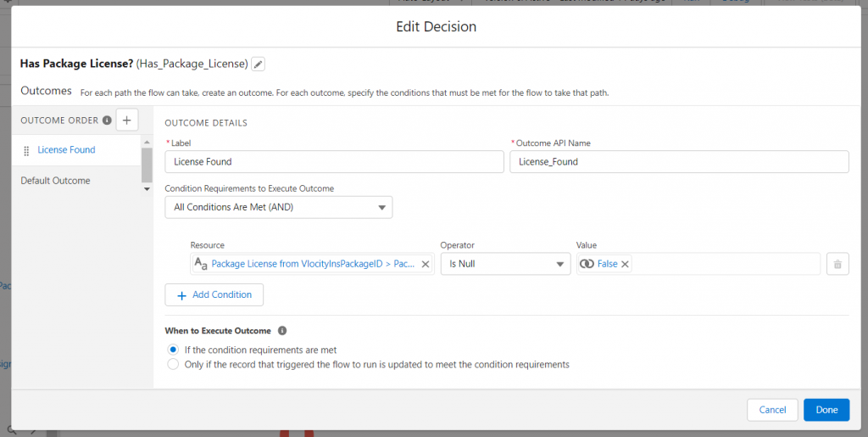Grab the License Found drag handle

coord(26,151)
